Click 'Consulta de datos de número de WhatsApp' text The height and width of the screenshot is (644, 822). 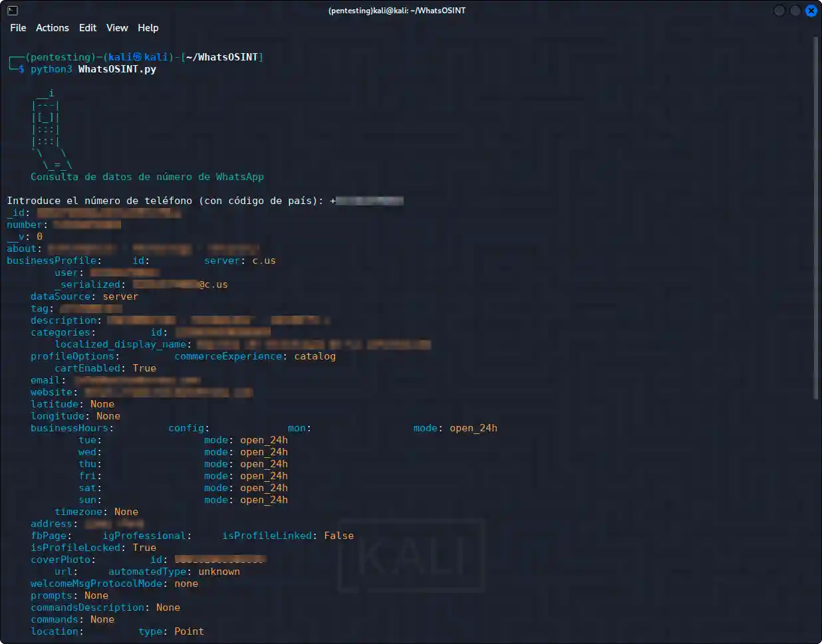click(x=147, y=177)
